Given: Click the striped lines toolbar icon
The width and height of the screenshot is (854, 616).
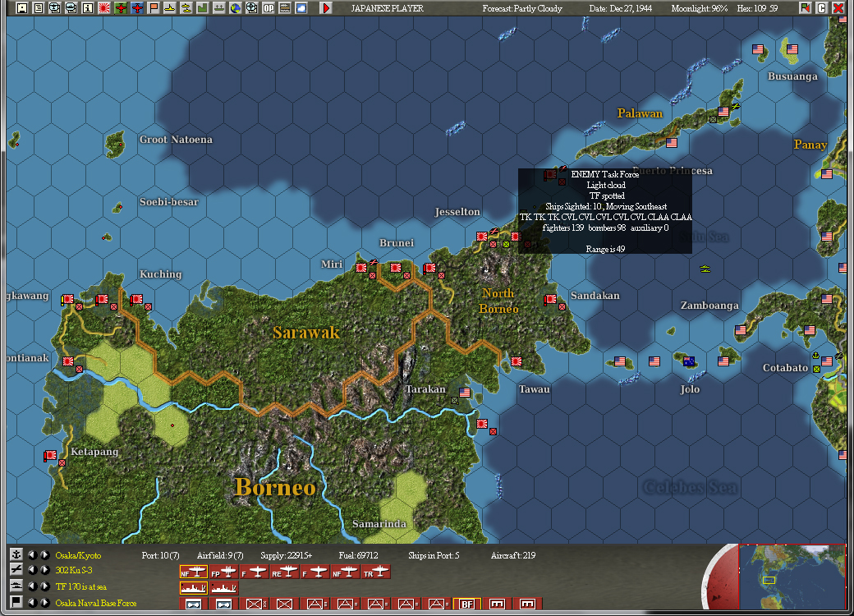Looking at the screenshot, I should [x=285, y=7].
